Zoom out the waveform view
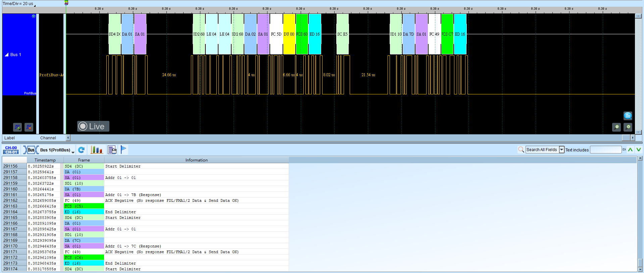This screenshot has width=644, height=273. click(616, 127)
